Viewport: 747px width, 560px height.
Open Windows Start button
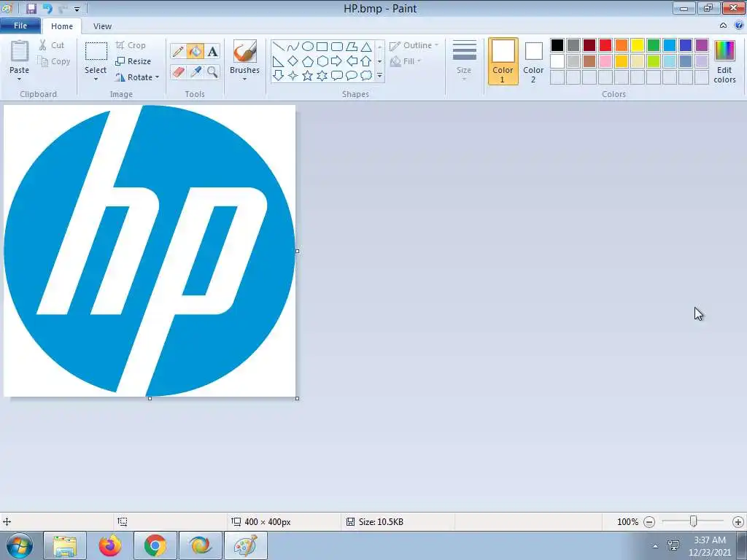[19, 545]
